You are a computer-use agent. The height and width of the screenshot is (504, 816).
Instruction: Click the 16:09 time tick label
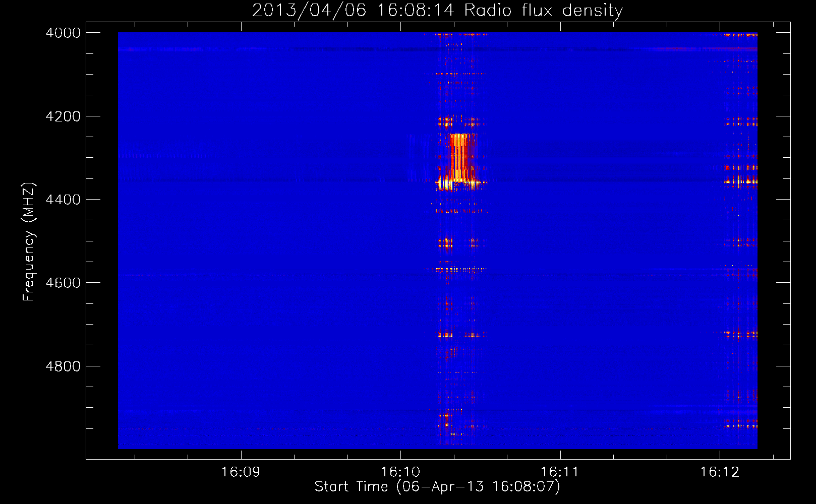coord(241,472)
